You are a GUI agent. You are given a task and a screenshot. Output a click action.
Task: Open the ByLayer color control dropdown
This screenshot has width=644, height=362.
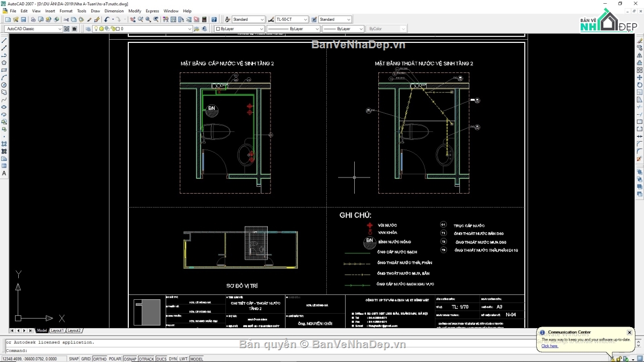[261, 29]
